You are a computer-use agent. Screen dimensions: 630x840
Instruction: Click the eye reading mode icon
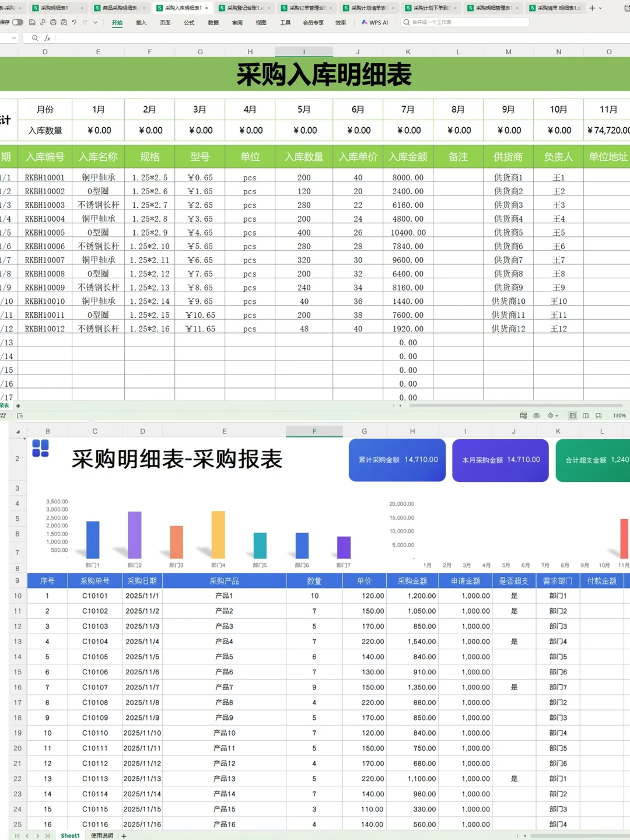(536, 416)
